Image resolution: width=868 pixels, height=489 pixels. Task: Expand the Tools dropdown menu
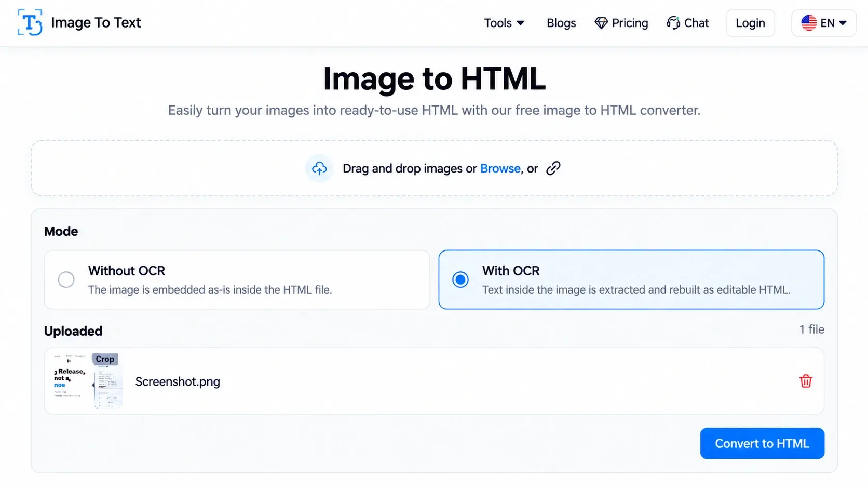click(504, 23)
